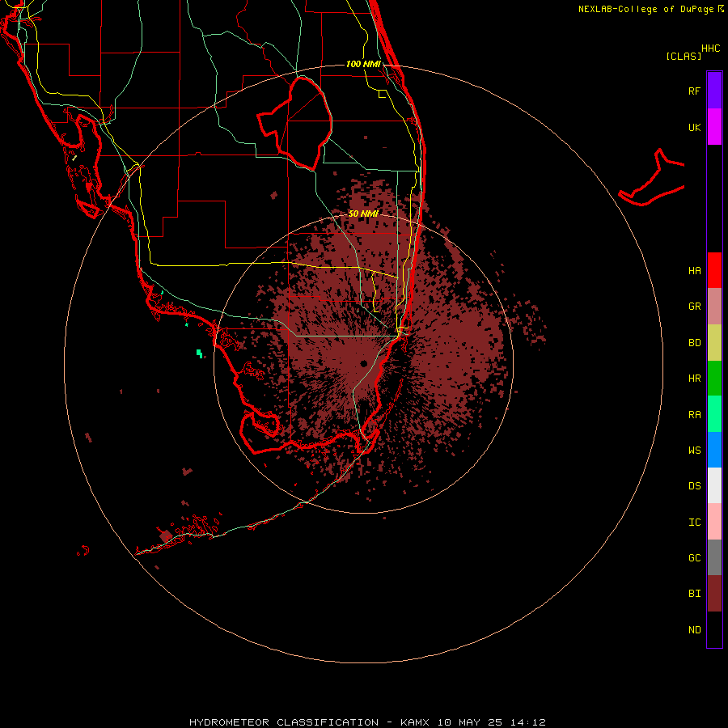Select the GR legend color block
728x728 pixels.
[x=714, y=306]
